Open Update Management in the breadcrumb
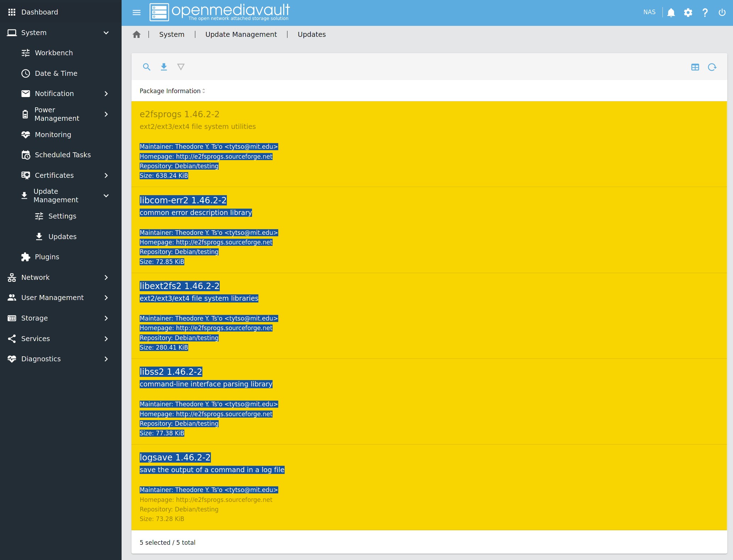 (241, 34)
